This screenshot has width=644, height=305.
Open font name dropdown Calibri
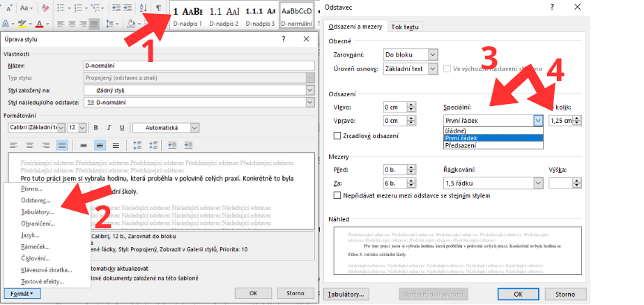(x=36, y=128)
